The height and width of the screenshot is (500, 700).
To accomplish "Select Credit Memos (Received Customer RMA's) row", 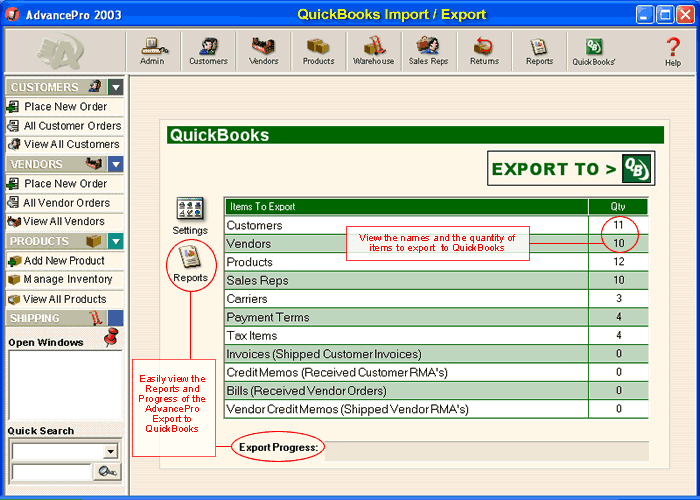I will tap(436, 372).
